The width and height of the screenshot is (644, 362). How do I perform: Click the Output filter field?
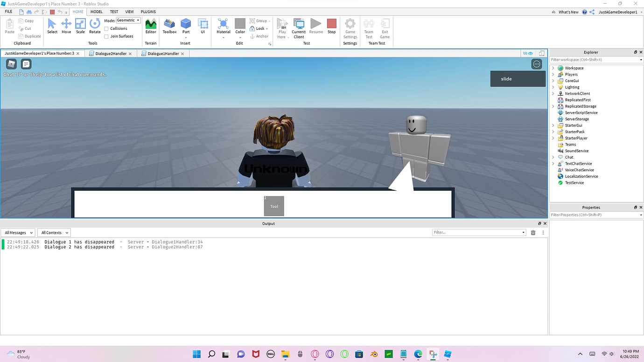pyautogui.click(x=476, y=232)
